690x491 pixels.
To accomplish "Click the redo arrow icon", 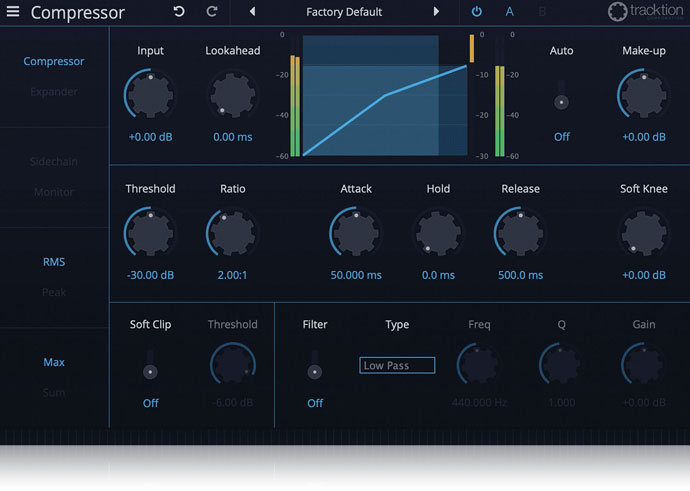I will pyautogui.click(x=211, y=12).
